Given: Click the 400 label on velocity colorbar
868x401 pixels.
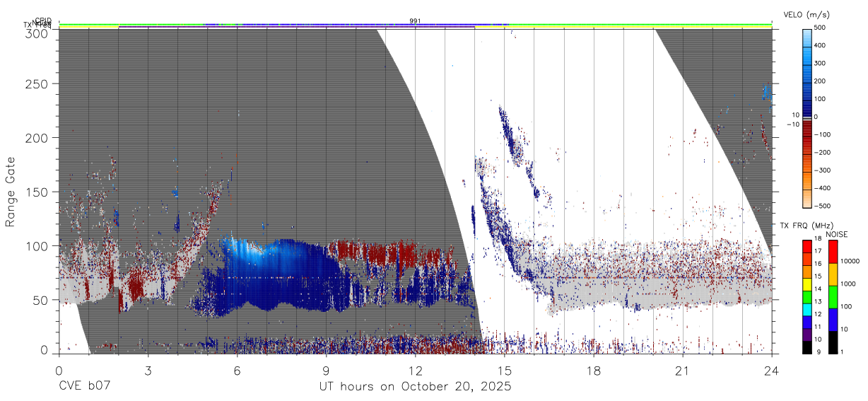Looking at the screenshot, I should click(x=820, y=45).
